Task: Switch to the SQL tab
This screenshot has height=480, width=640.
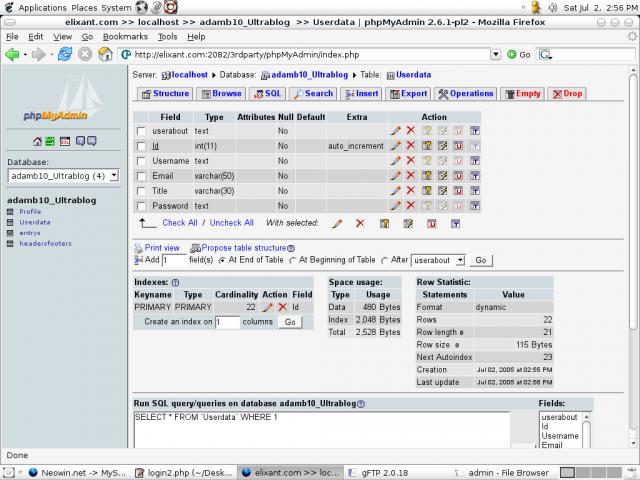Action: click(x=267, y=94)
